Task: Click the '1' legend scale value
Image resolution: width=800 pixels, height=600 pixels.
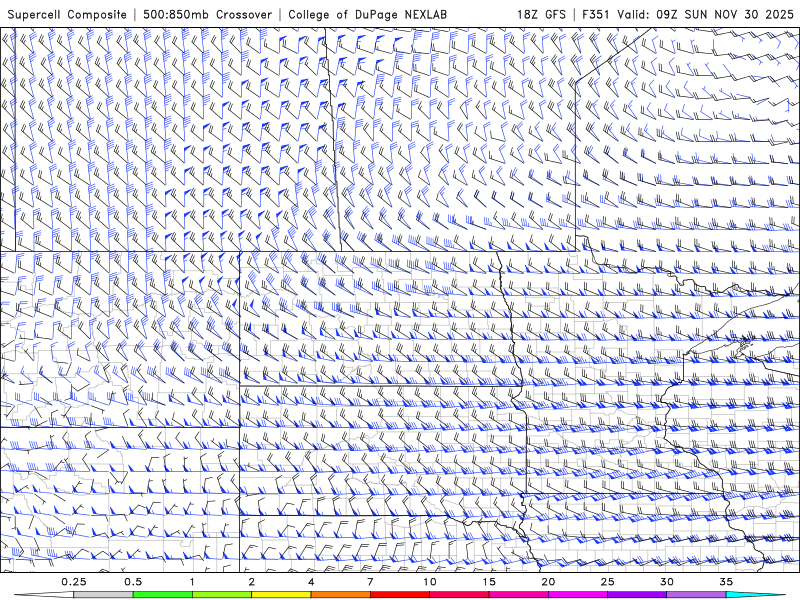Action: [x=192, y=582]
